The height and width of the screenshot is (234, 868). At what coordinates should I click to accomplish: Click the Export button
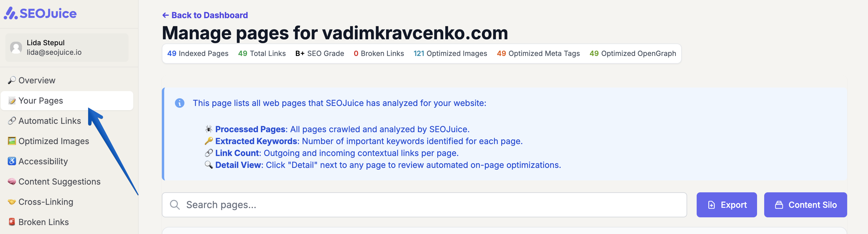[x=727, y=205]
